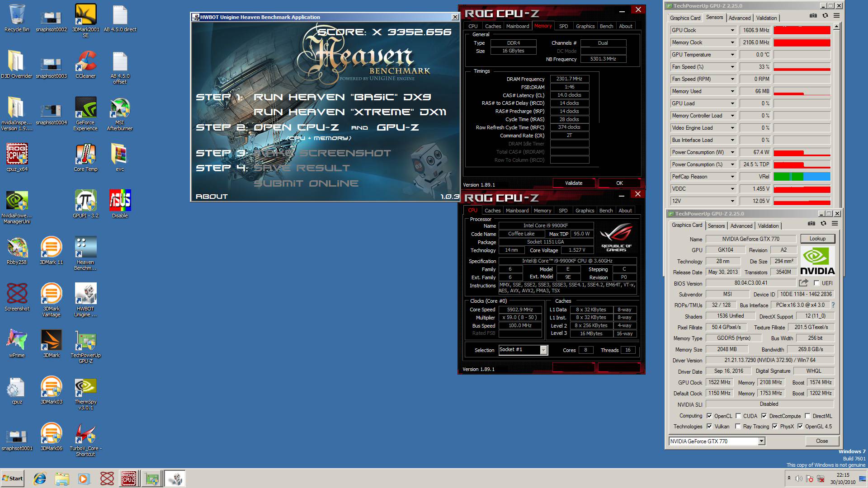The image size is (868, 488).
Task: Open 3DMark2001 SE desktop shortcut
Action: click(85, 20)
